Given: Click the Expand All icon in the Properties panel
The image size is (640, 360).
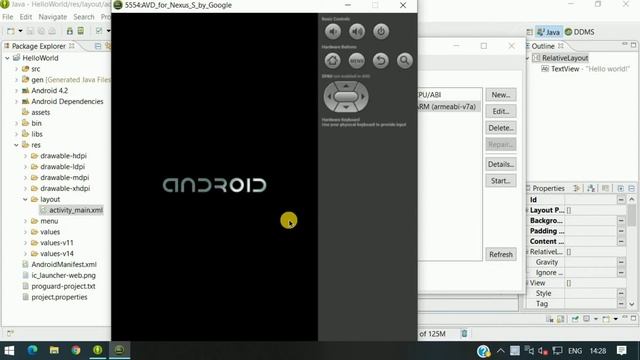Looking at the screenshot, I should tap(620, 188).
